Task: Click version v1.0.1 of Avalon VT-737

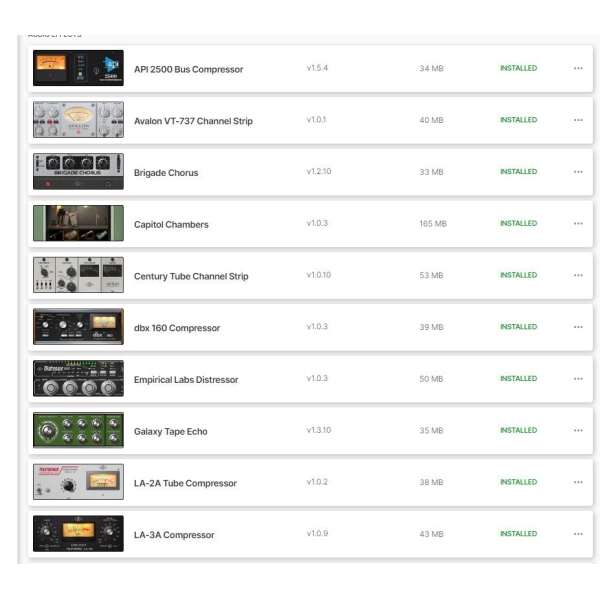Action: (316, 119)
